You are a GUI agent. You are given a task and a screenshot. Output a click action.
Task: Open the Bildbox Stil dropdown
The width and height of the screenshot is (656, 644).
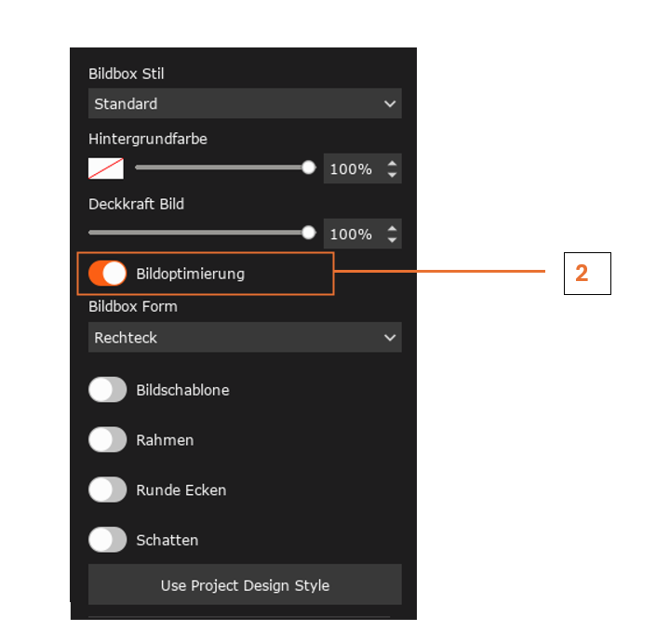click(245, 103)
